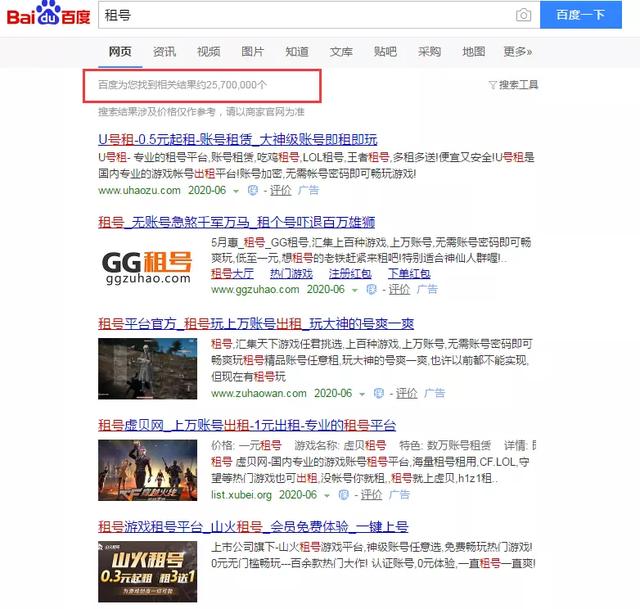This screenshot has width=640, height=609.
Task: Click verification badge icon beside www.uhaozu.com
Action: (x=253, y=190)
